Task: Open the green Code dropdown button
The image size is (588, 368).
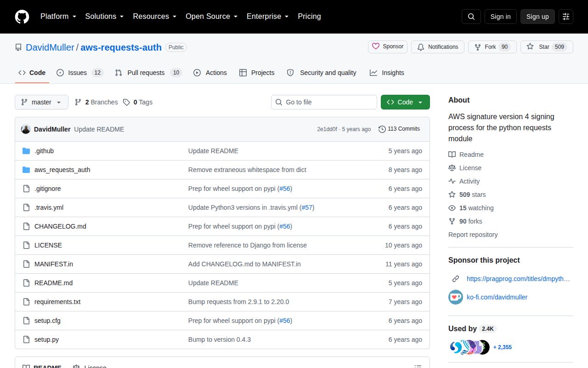Action: click(x=405, y=102)
